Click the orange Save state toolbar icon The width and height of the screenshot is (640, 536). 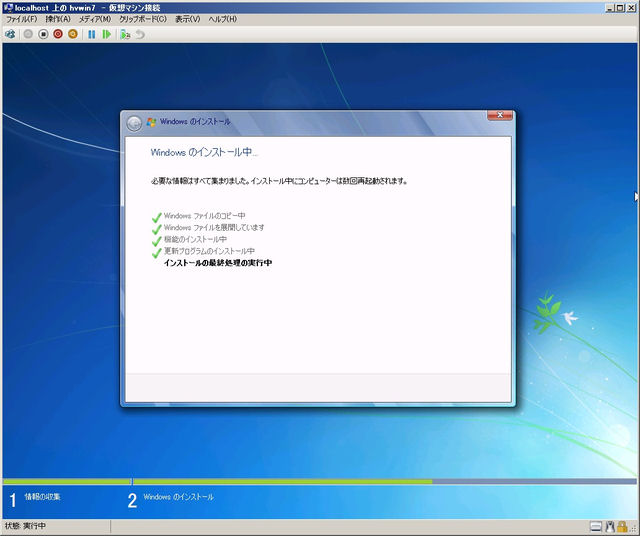coord(73,34)
